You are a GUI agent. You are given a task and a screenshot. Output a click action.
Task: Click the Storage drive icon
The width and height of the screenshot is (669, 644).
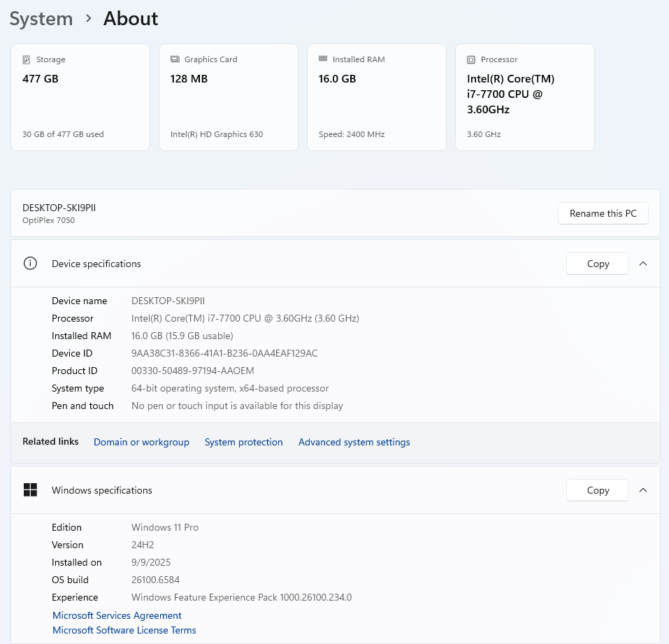click(27, 60)
